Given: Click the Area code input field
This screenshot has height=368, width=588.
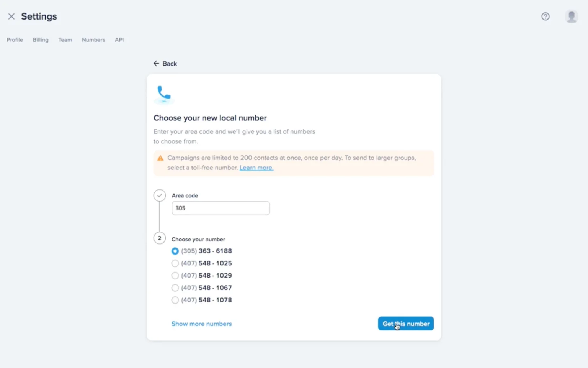Looking at the screenshot, I should (x=220, y=208).
